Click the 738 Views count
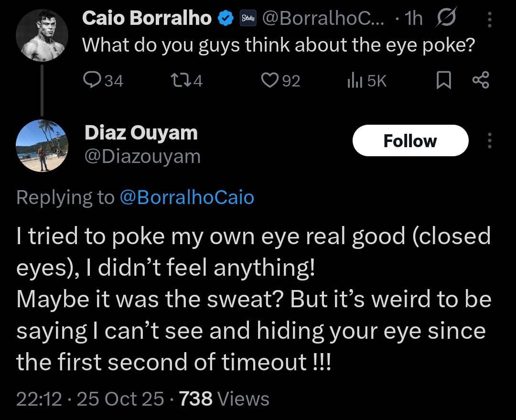 (224, 398)
